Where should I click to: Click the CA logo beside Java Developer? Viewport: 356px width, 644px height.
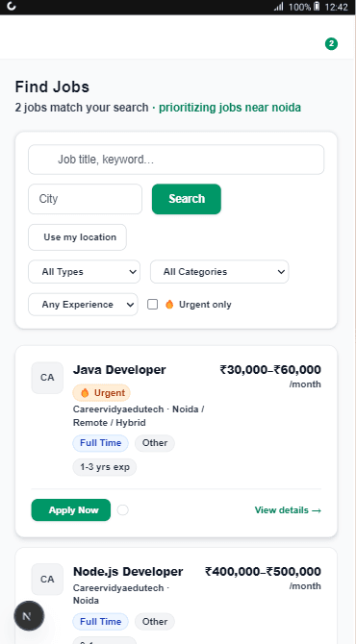click(47, 378)
